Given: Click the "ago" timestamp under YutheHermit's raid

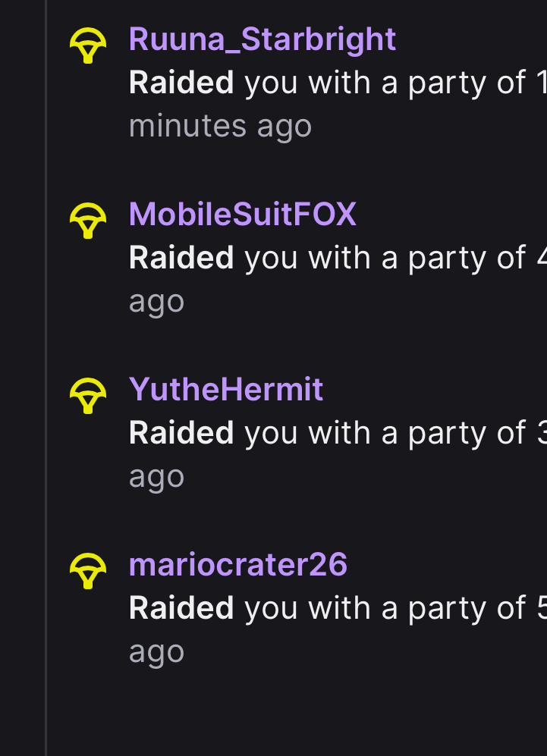Looking at the screenshot, I should click(156, 477).
